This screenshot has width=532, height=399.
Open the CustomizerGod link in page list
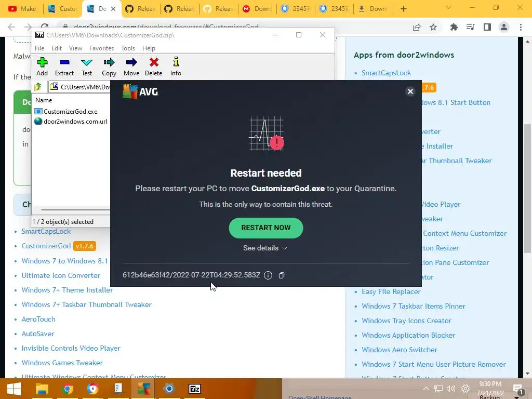(46, 246)
